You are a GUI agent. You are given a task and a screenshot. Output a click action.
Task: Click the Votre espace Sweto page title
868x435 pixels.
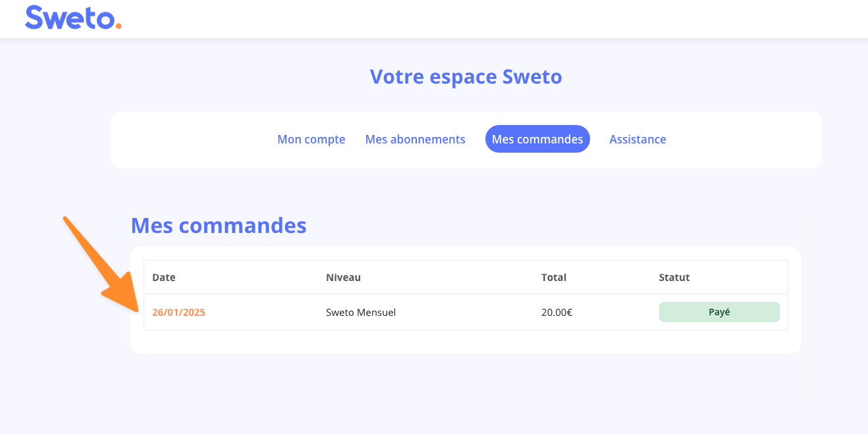click(466, 77)
